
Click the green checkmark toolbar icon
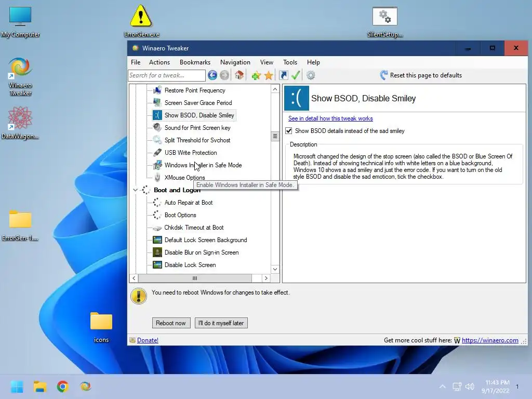296,75
